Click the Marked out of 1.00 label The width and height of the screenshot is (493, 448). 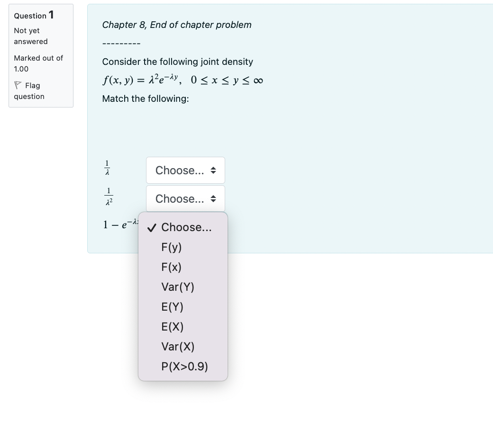point(38,63)
